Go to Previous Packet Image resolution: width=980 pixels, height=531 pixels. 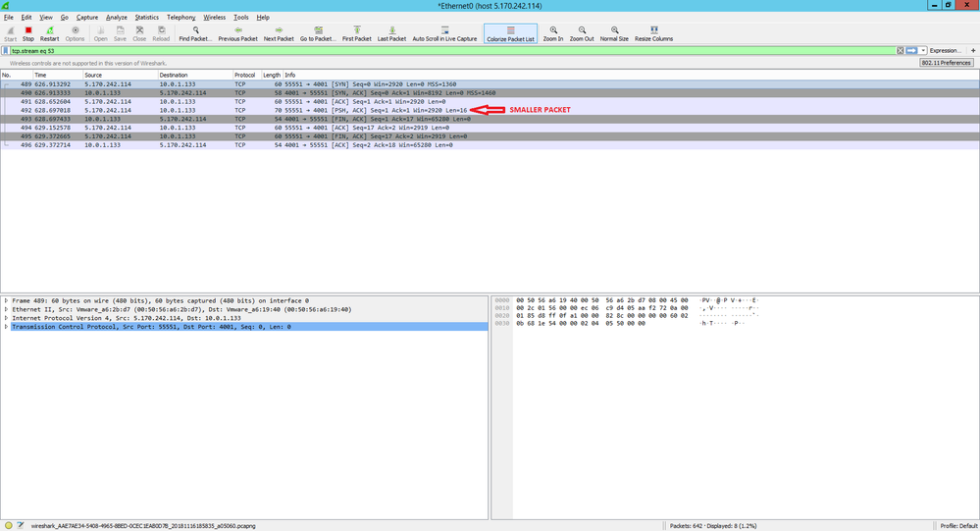238,33
